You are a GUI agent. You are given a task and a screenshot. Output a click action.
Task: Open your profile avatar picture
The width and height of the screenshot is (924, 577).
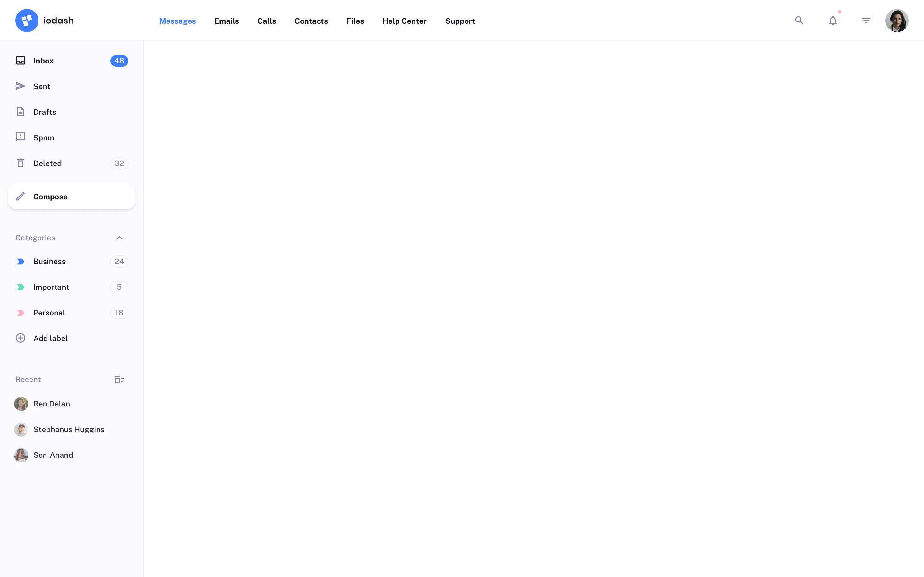coord(897,20)
